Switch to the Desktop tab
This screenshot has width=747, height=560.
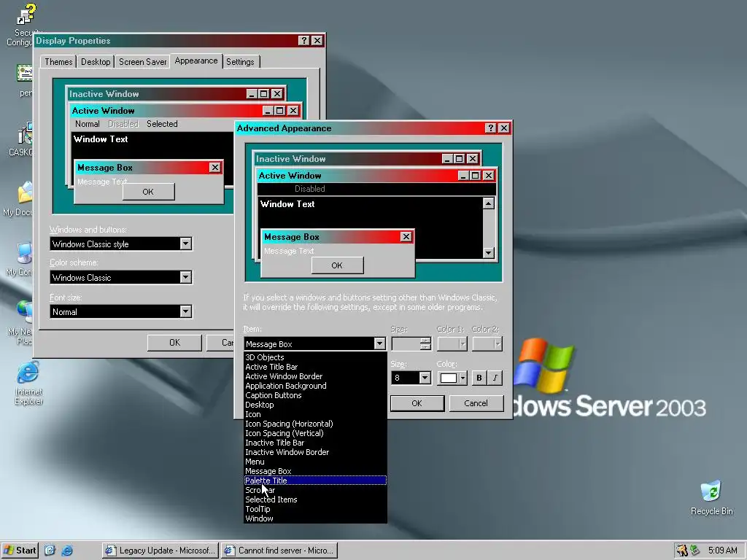pos(96,62)
